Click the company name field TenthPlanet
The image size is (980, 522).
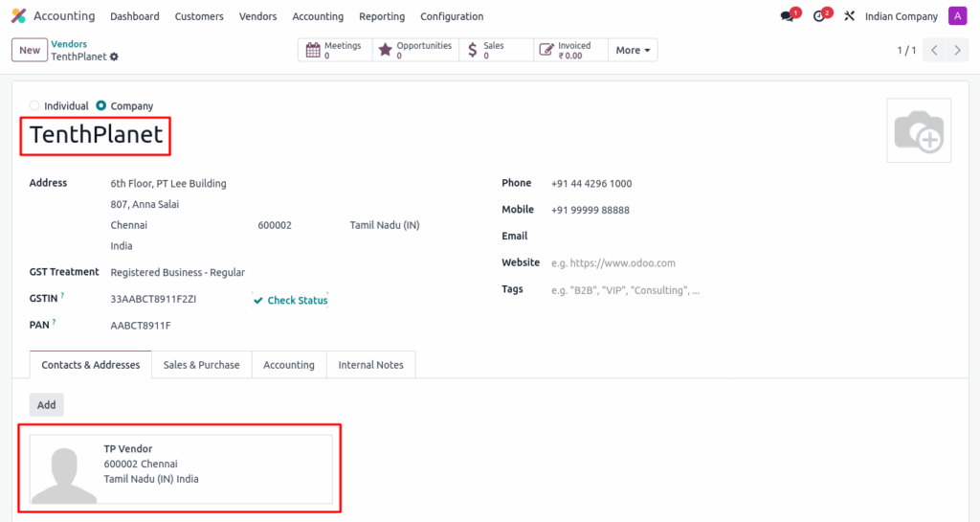(x=97, y=135)
